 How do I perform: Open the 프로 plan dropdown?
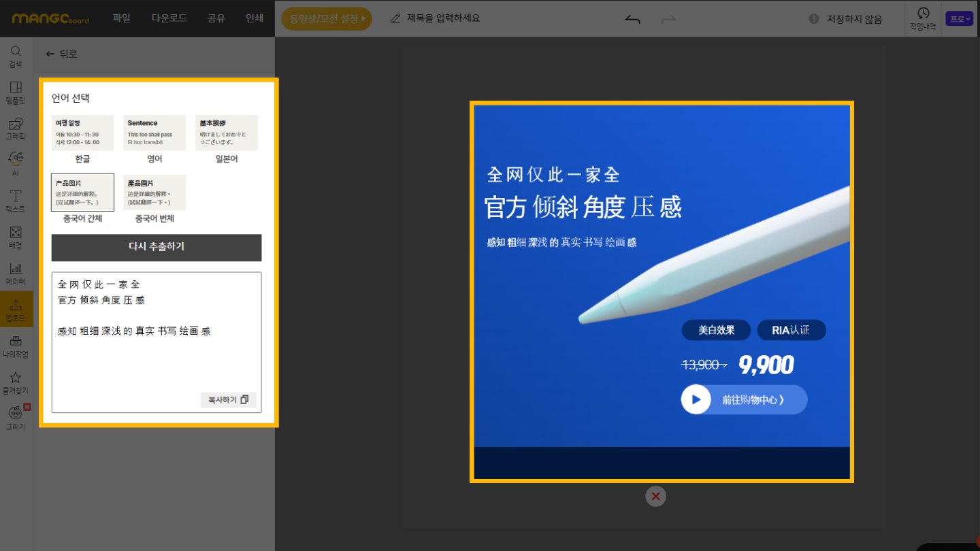(x=960, y=18)
